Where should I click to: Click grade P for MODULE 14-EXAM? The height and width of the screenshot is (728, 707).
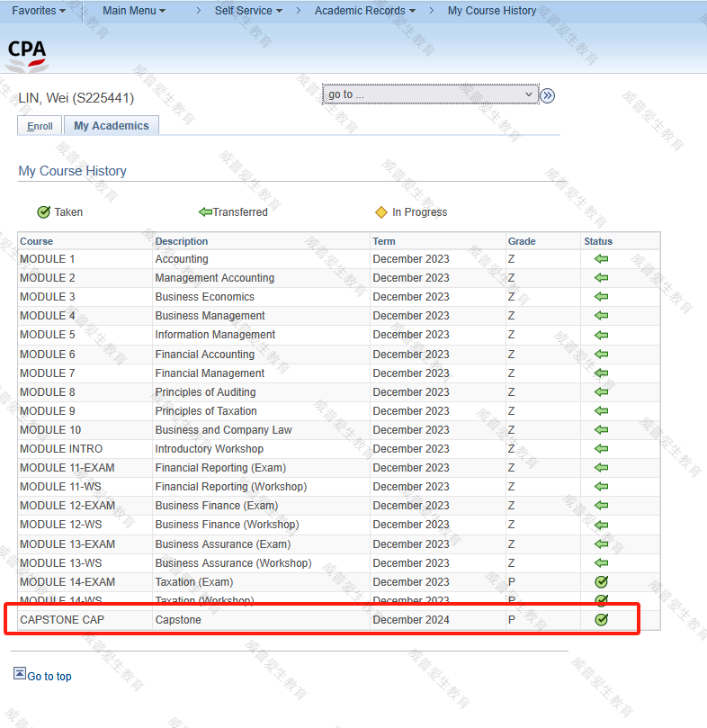pyautogui.click(x=512, y=581)
